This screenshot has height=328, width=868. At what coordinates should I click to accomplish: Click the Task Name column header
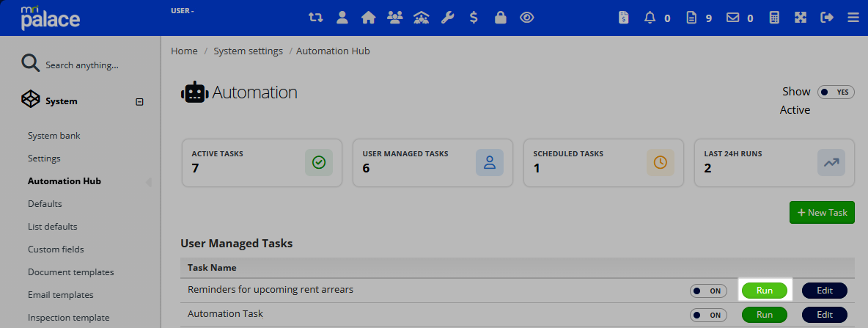(212, 268)
